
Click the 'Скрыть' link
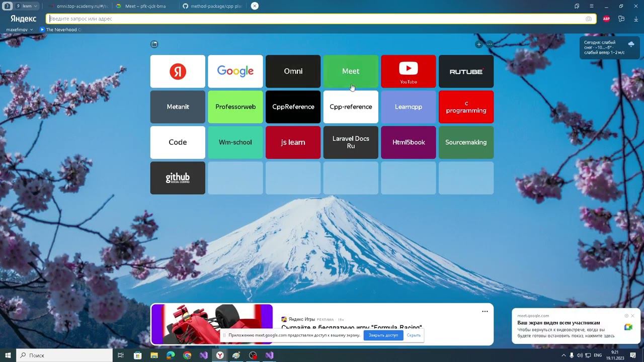414,335
